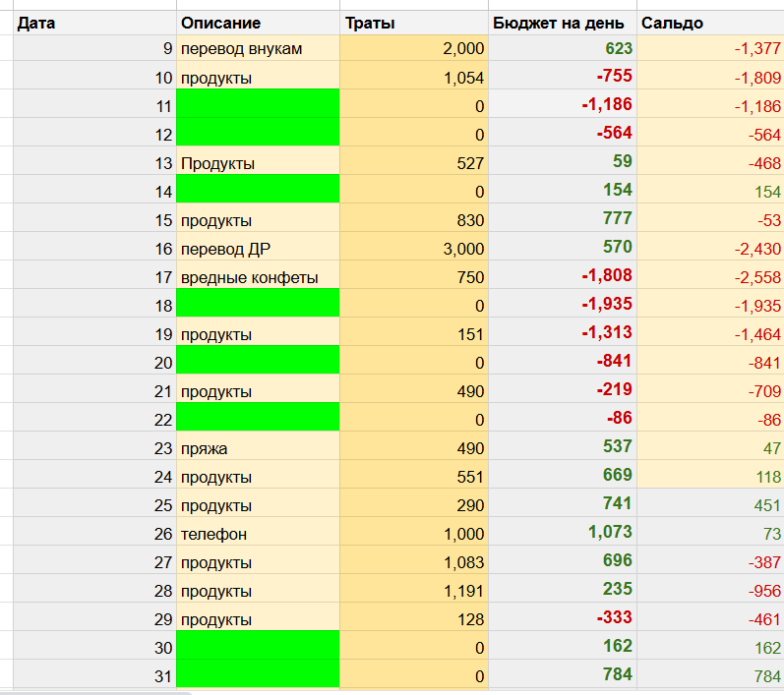The height and width of the screenshot is (695, 784).
Task: Select the daily budget value -1,935
Action: coord(563,303)
